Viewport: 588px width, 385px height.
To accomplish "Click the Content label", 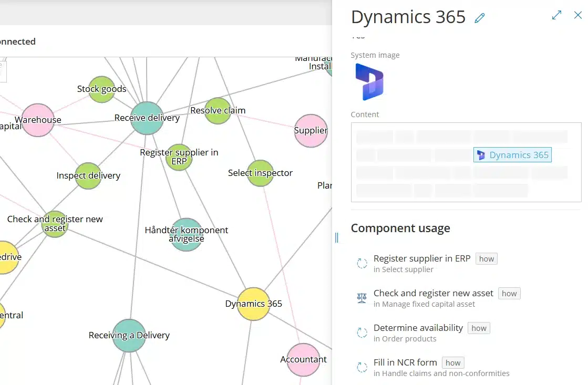I will click(x=365, y=115).
